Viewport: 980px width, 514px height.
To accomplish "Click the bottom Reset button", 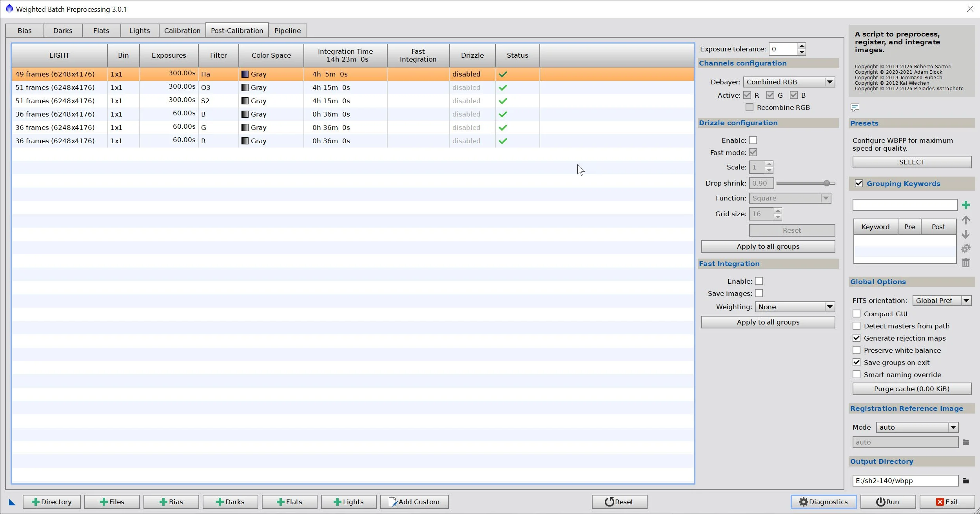I will click(619, 502).
